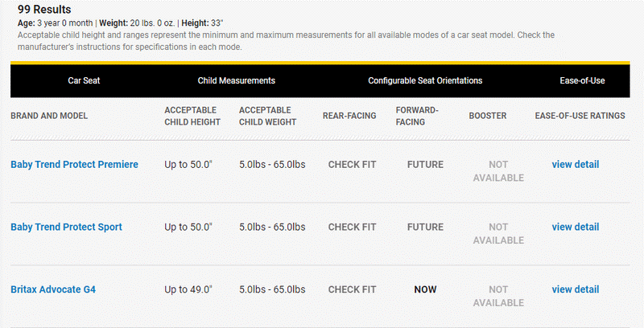Image resolution: width=644 pixels, height=328 pixels.
Task: View detail for Britax Advocate G4
Action: click(x=576, y=289)
